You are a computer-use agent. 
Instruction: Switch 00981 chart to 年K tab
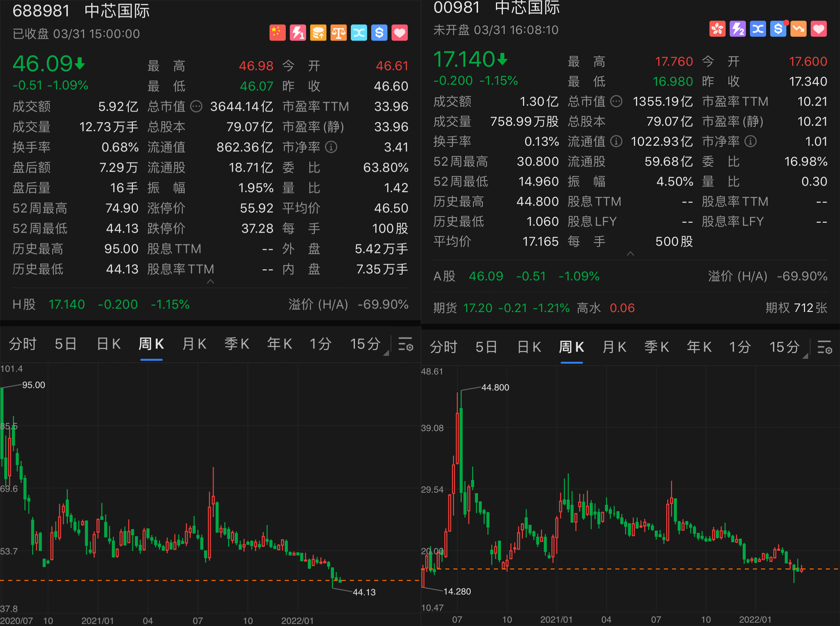(699, 347)
